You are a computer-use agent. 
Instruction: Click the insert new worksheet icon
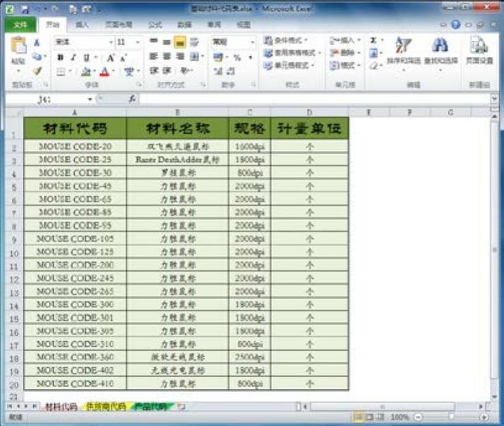coord(182,407)
